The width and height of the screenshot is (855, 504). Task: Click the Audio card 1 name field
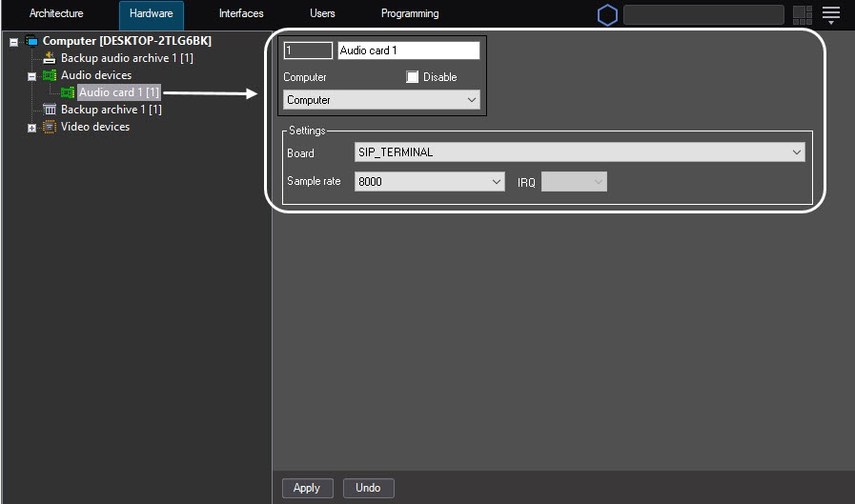408,50
